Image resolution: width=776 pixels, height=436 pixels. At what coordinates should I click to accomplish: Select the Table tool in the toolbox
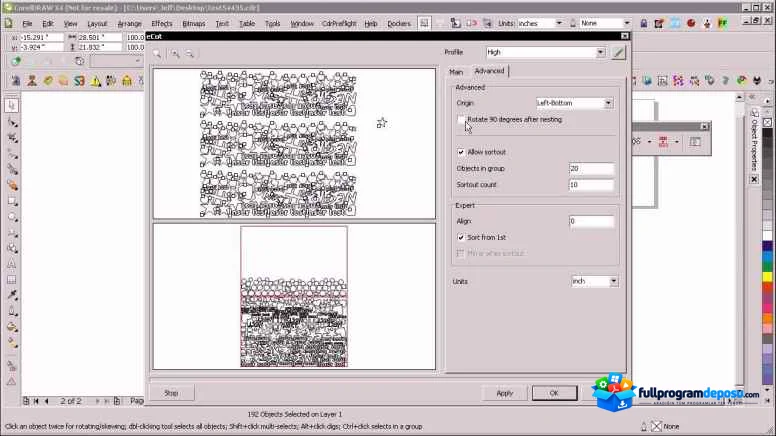[x=12, y=280]
